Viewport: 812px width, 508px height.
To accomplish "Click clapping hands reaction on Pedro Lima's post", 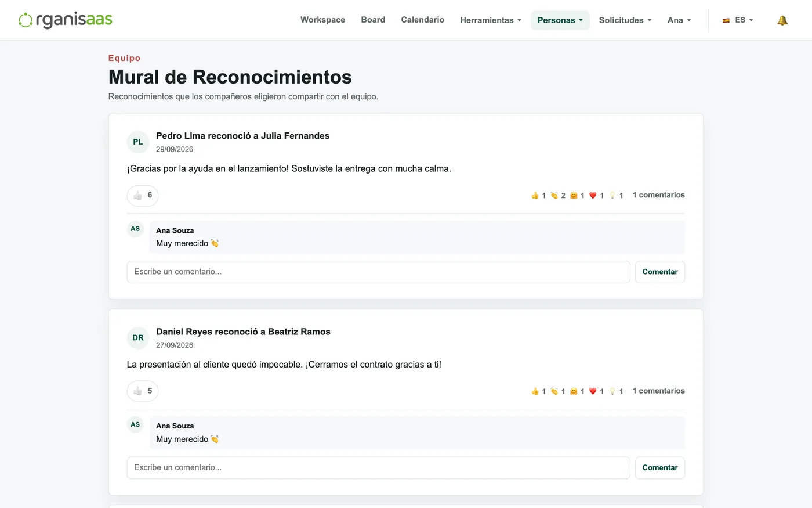I will pos(558,196).
